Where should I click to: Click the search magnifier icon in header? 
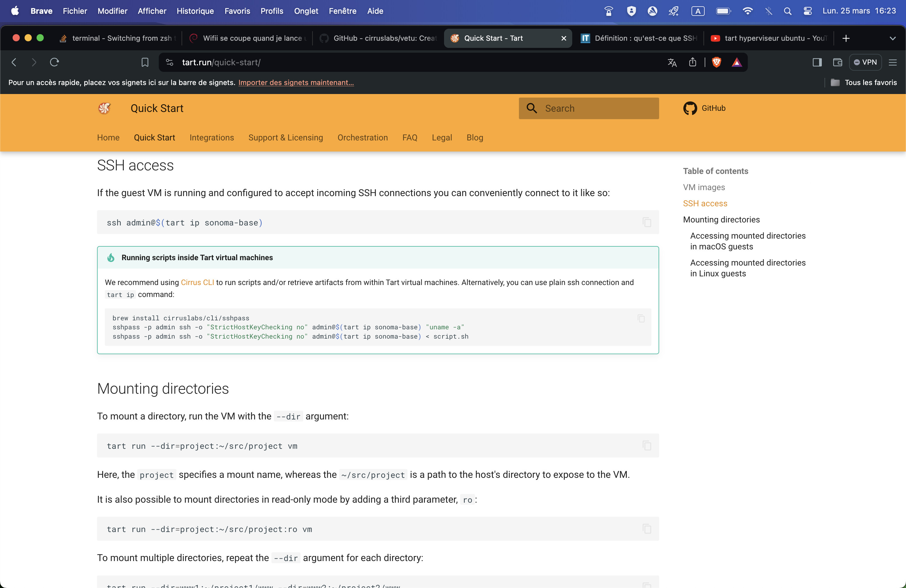pyautogui.click(x=532, y=108)
